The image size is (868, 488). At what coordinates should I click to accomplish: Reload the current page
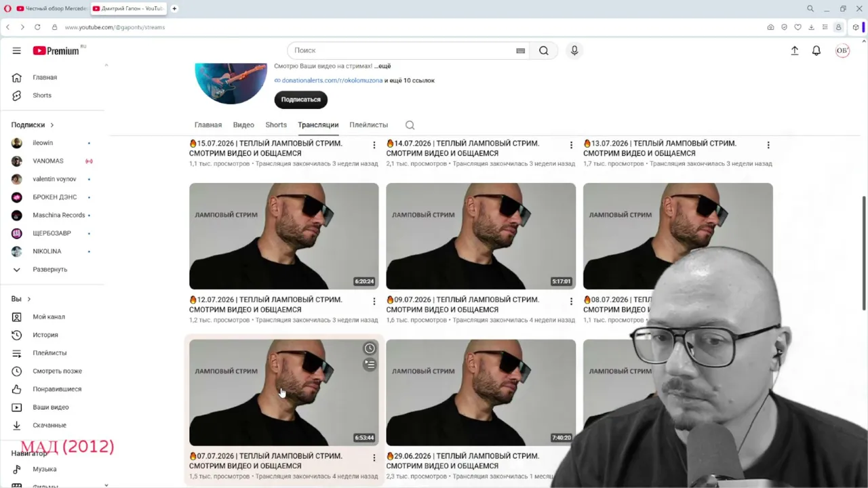(x=37, y=27)
